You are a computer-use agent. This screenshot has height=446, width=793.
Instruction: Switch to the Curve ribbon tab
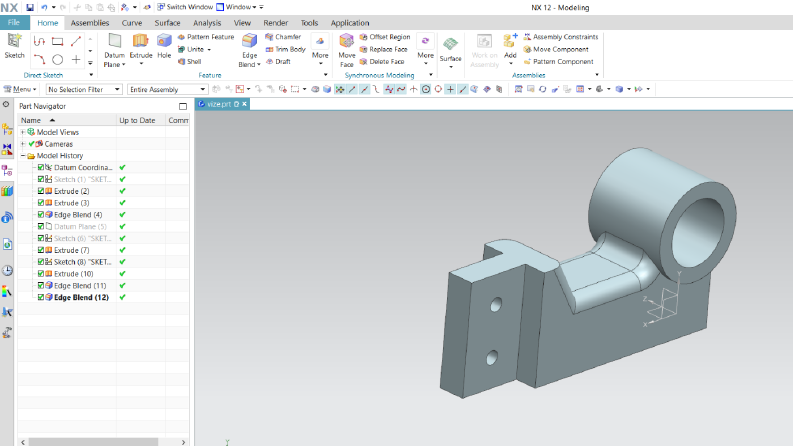(131, 23)
